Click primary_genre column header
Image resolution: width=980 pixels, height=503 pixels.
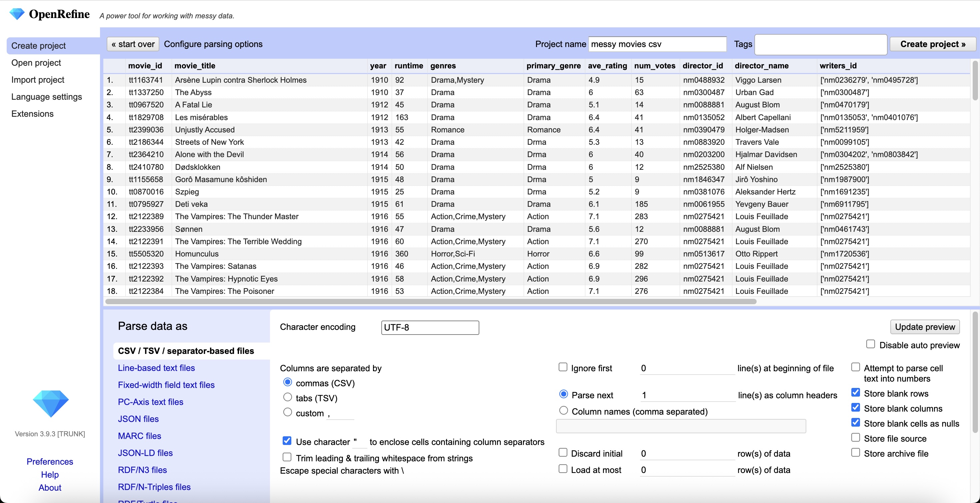[554, 66]
